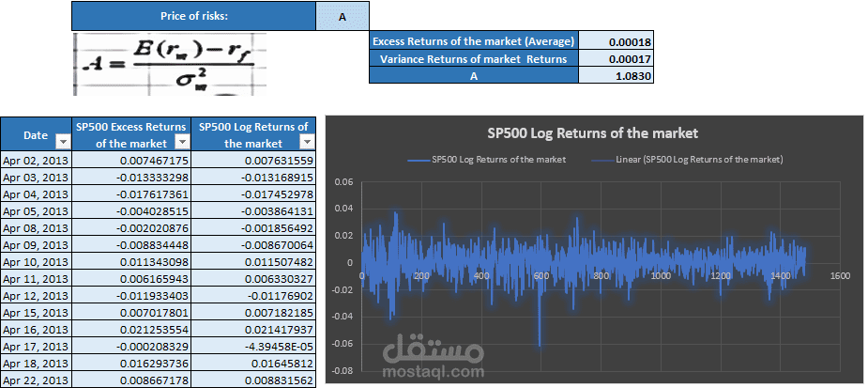Open the Date column filter dropdown
The width and height of the screenshot is (868, 388).
64,143
